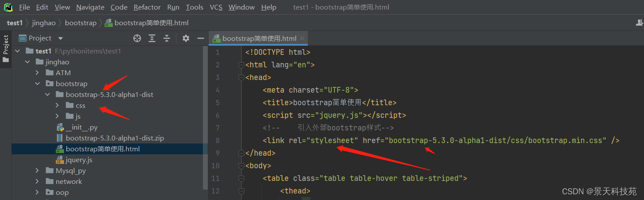Click test1 in the breadcrumb bar

pos(15,23)
